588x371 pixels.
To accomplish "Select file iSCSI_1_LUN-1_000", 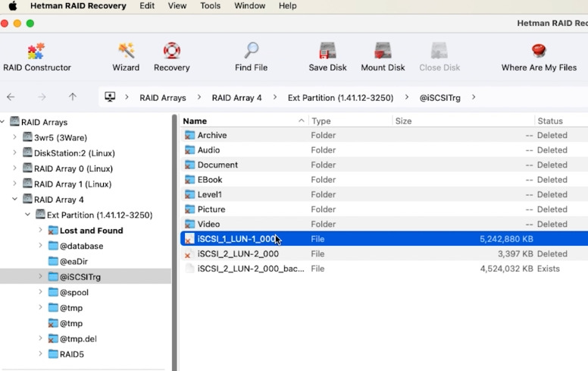I will (x=384, y=239).
